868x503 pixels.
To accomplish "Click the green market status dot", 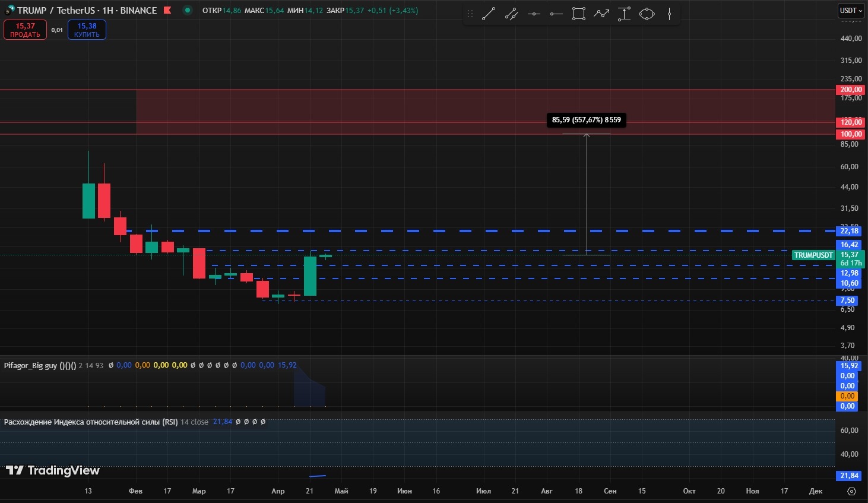I will pos(188,10).
